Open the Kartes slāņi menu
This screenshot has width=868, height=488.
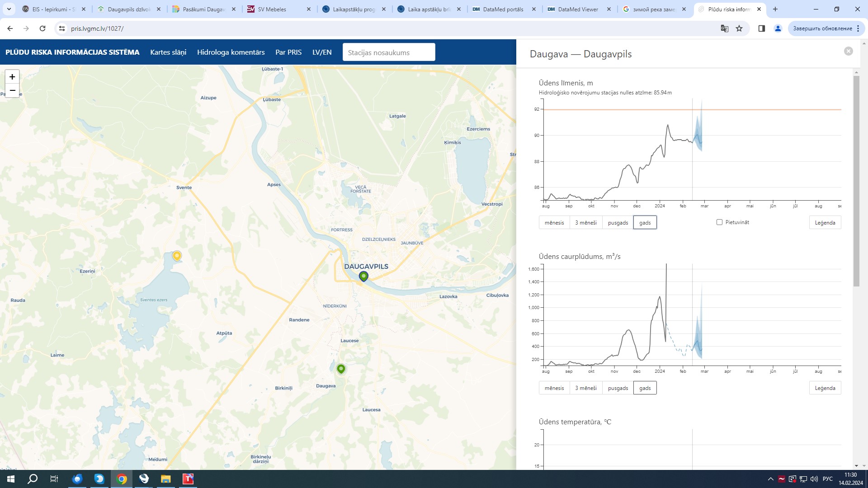click(x=168, y=52)
